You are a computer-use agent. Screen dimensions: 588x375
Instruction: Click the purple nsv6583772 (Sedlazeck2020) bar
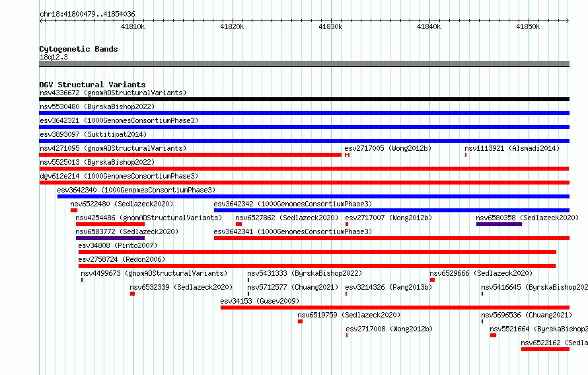click(110, 238)
